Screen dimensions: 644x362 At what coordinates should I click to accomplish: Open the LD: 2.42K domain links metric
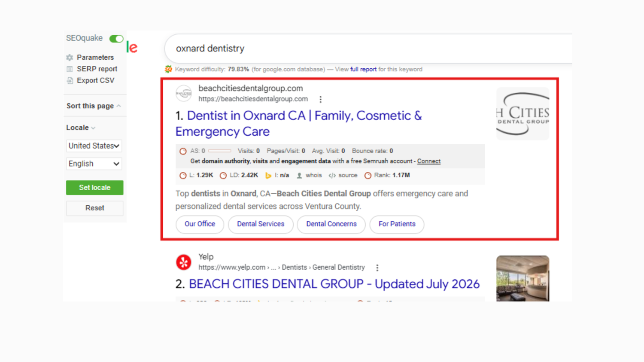pos(239,175)
